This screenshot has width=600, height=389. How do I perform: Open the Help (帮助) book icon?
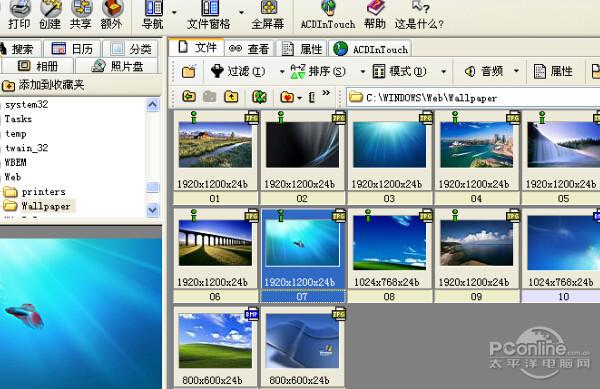coord(375,15)
